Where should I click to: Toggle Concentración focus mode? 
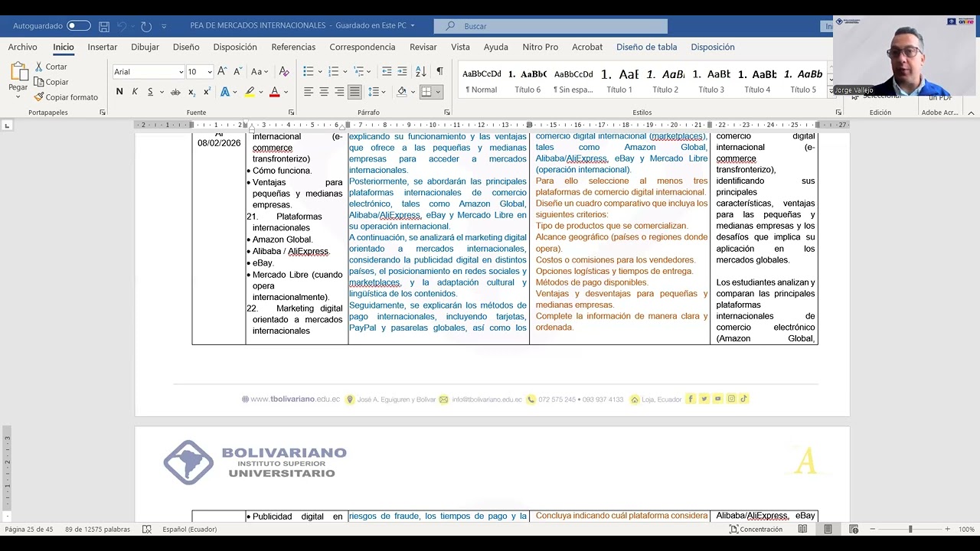click(x=756, y=530)
